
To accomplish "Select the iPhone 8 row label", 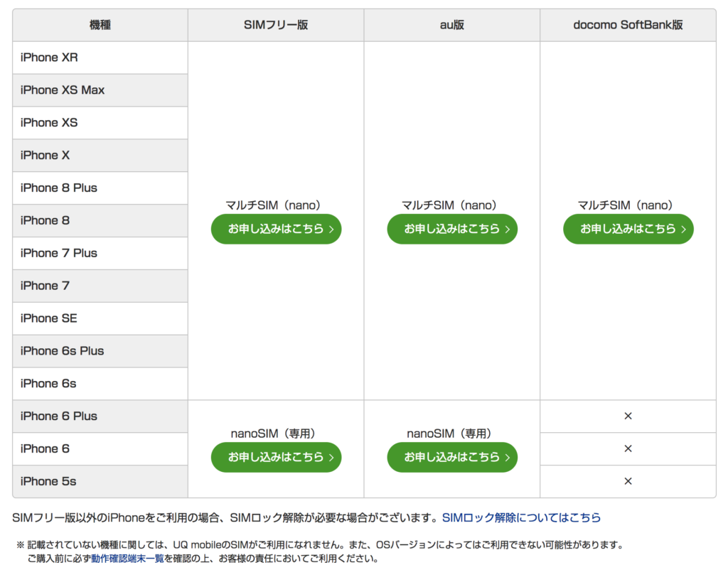I will (x=45, y=220).
